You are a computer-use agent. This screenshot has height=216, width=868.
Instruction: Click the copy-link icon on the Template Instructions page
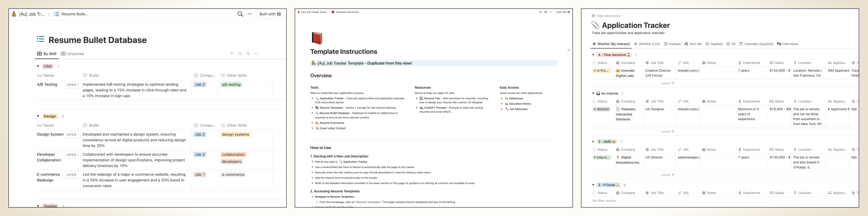pyautogui.click(x=546, y=12)
